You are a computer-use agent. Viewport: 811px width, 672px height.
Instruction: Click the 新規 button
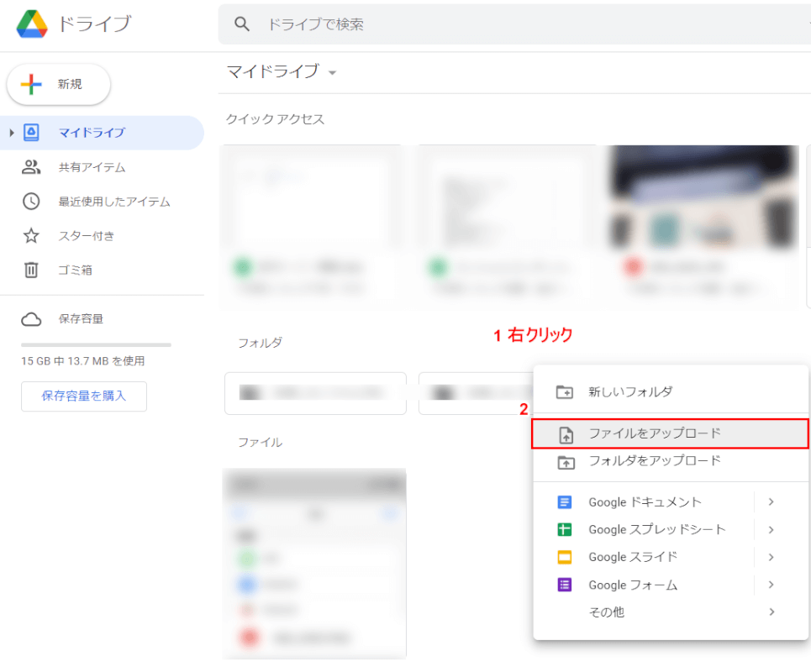(58, 84)
